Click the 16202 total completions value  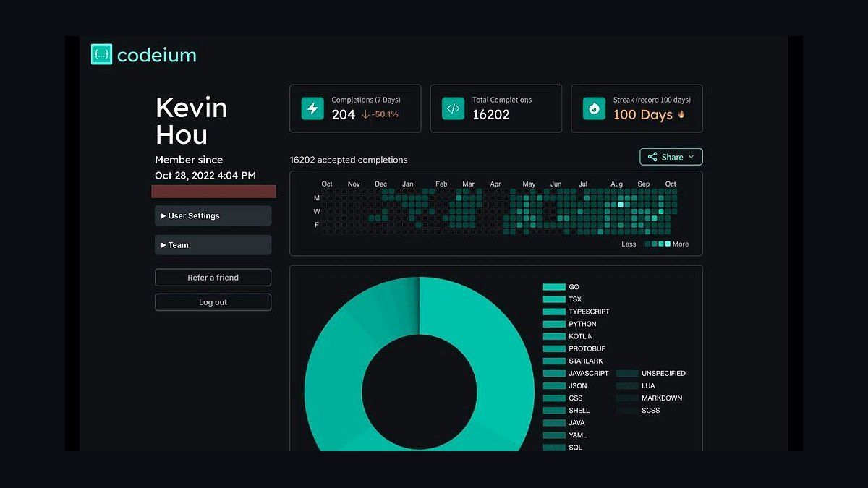coord(491,114)
